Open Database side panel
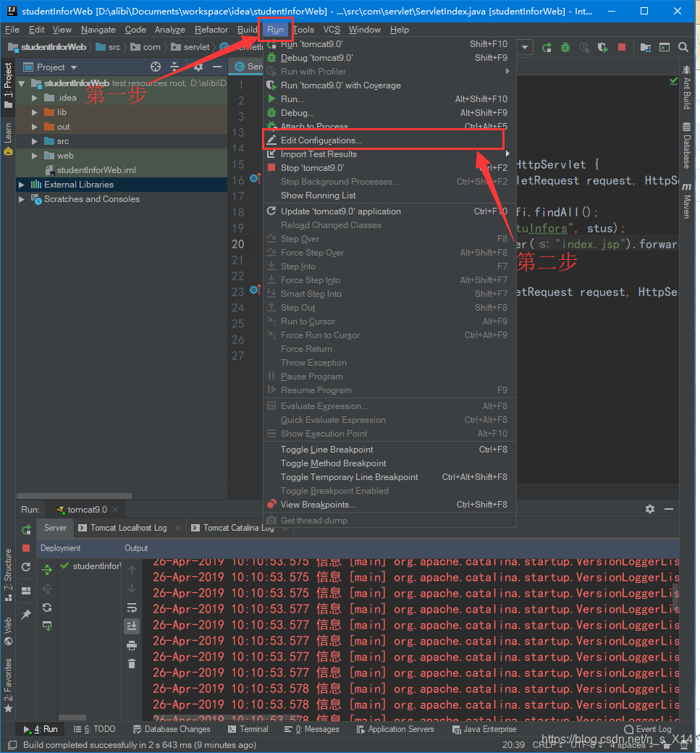Image resolution: width=700 pixels, height=753 pixels. click(x=687, y=146)
